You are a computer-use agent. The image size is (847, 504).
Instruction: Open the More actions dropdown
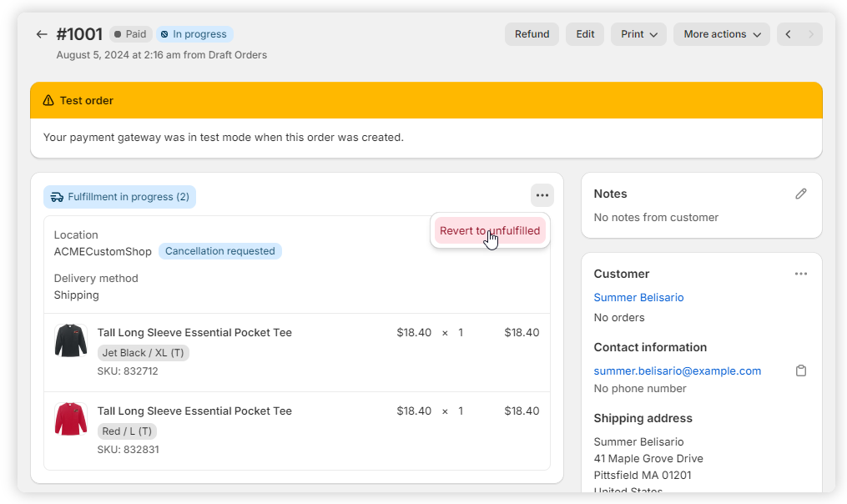coord(722,34)
